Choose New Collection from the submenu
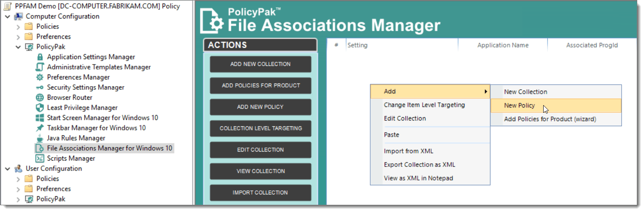The height and width of the screenshot is (212, 644). 556,92
